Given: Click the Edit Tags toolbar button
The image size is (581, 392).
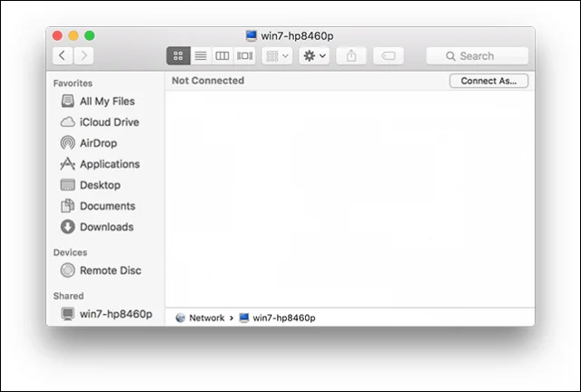Looking at the screenshot, I should 389,56.
